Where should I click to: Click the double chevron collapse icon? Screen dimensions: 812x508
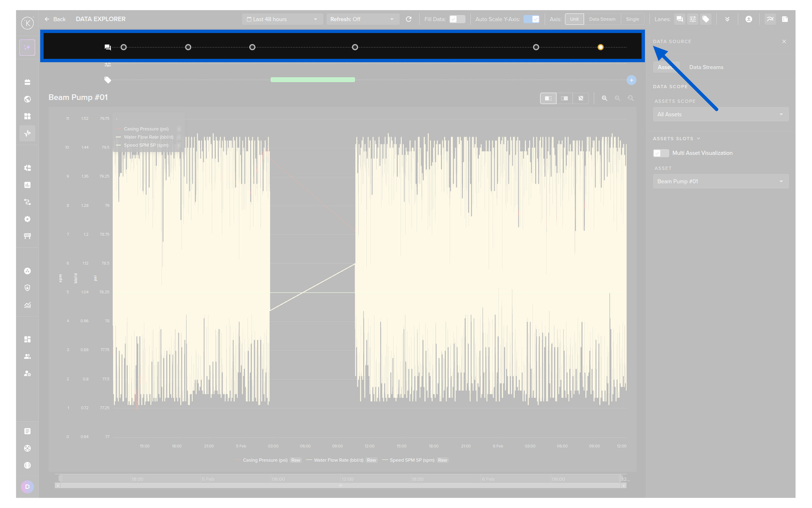click(727, 19)
